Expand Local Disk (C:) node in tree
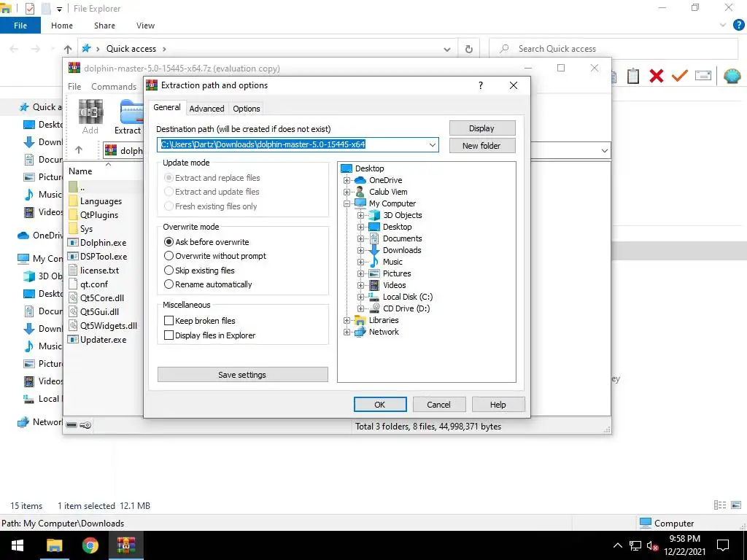Viewport: 747px width, 560px height. tap(360, 297)
